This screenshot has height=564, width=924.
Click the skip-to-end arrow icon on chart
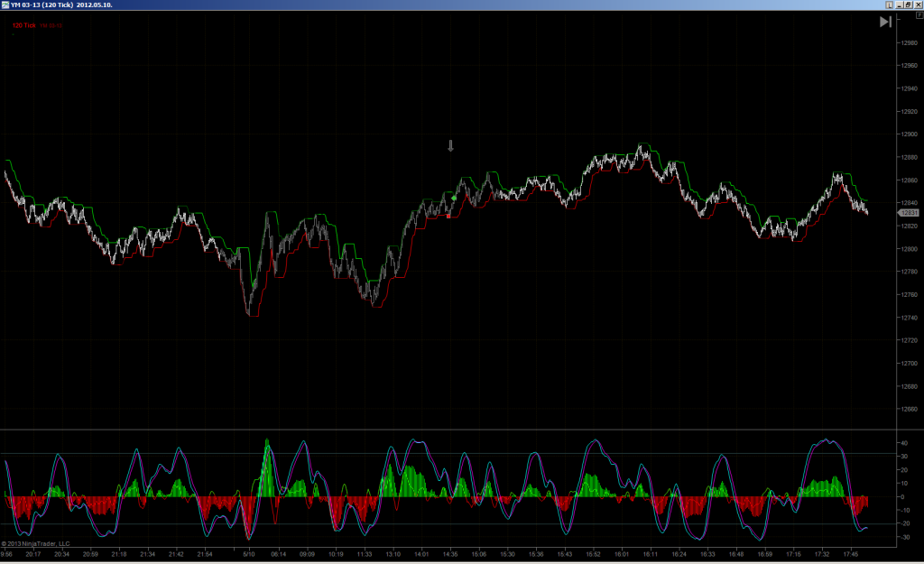tap(885, 22)
